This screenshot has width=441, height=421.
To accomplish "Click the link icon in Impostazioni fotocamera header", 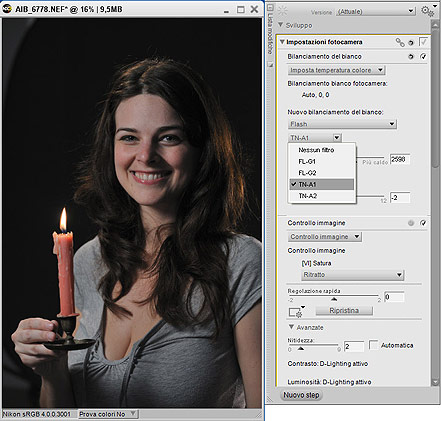I will click(400, 42).
